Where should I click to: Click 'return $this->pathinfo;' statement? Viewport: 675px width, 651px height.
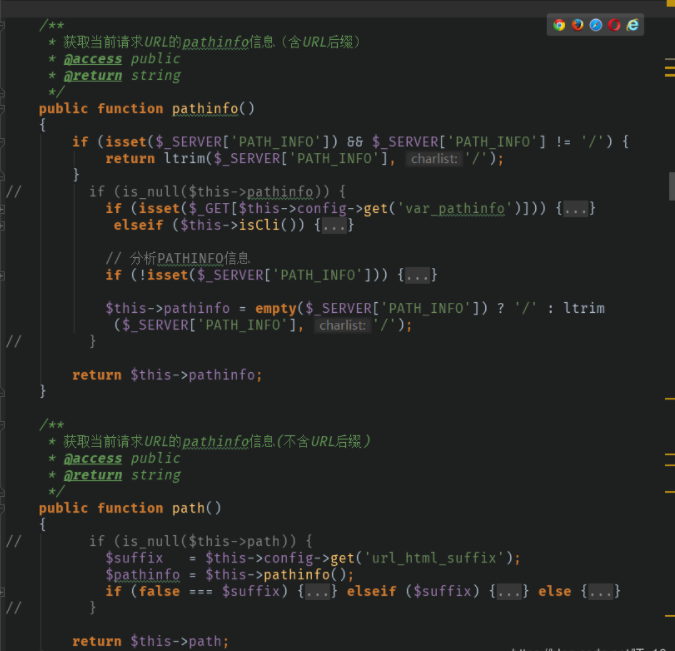[x=167, y=375]
